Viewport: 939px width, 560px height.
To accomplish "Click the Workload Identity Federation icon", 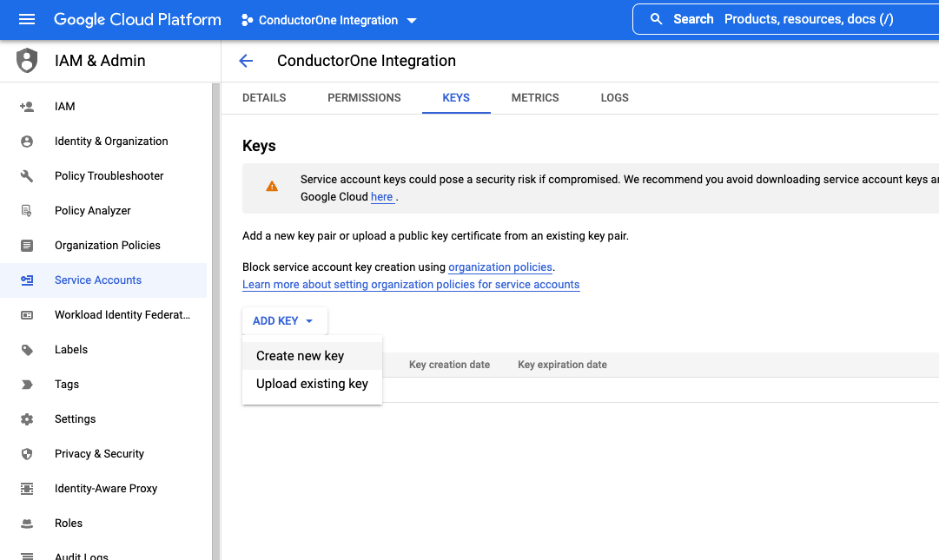I will (x=27, y=314).
